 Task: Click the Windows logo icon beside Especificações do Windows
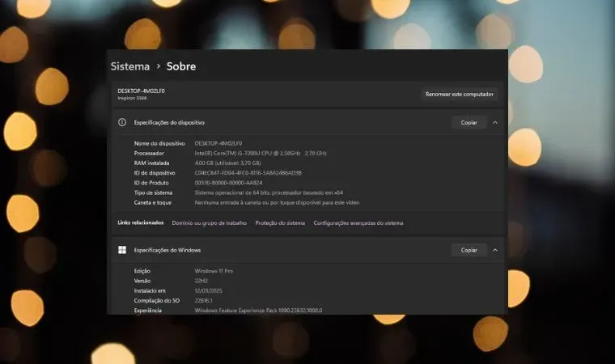tap(122, 250)
